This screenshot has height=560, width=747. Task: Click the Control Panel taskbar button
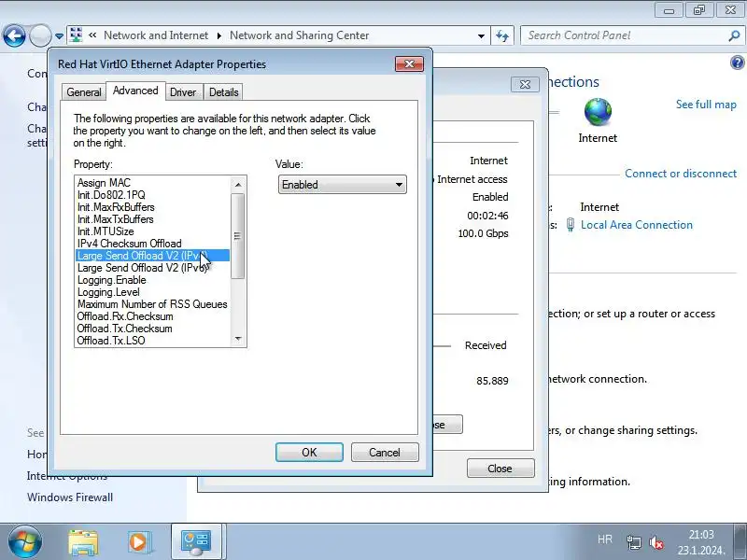tap(196, 542)
